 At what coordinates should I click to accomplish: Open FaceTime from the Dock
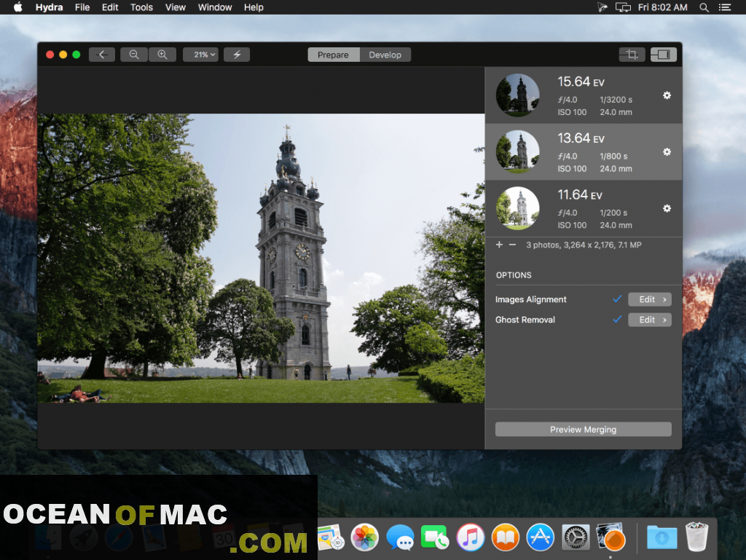point(435,537)
